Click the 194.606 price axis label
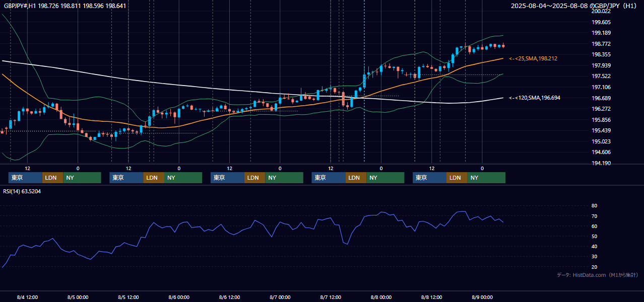Screen dimensions: 644x302 (601, 152)
